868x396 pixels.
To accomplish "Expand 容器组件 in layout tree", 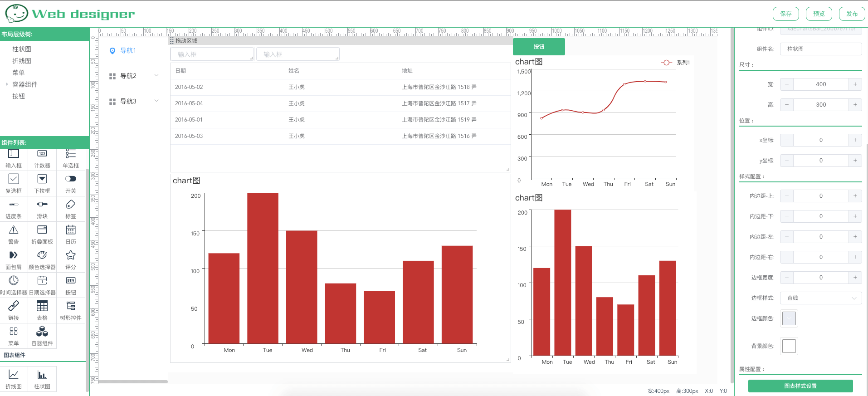I will (x=7, y=84).
